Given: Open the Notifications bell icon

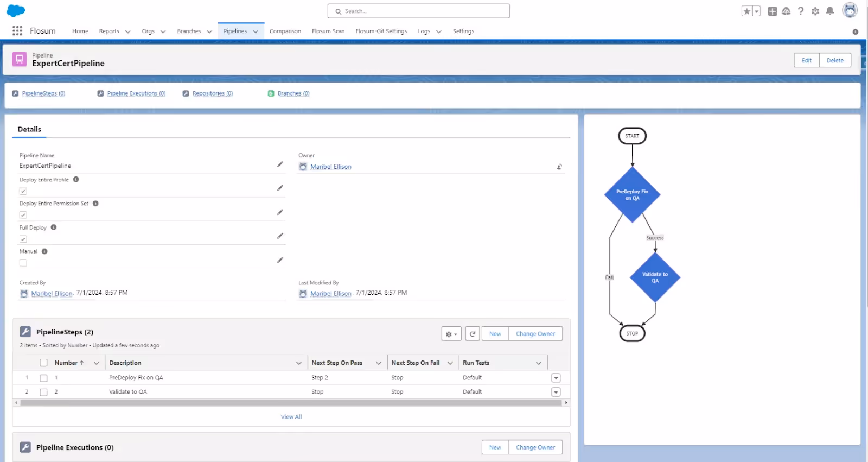Looking at the screenshot, I should click(830, 11).
